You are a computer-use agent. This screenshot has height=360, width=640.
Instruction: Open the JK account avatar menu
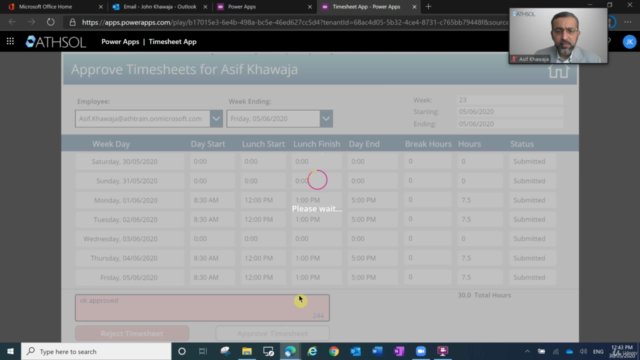[x=629, y=42]
